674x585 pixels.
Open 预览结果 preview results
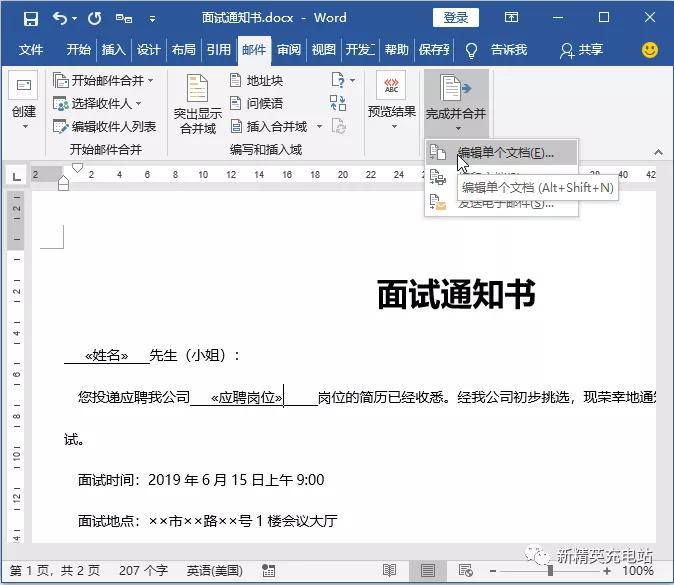392,101
